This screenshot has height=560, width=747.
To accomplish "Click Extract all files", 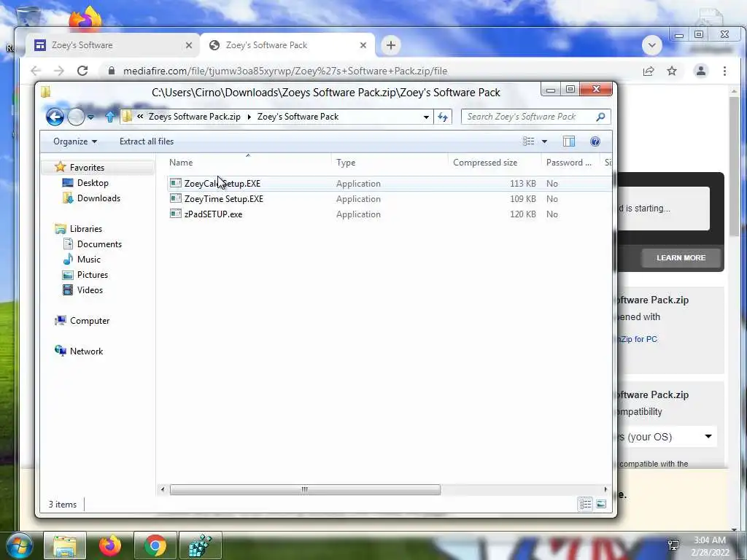I will click(x=146, y=141).
